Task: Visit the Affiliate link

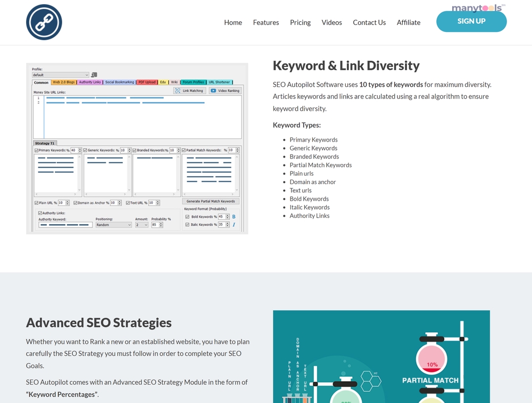Action: coord(409,22)
